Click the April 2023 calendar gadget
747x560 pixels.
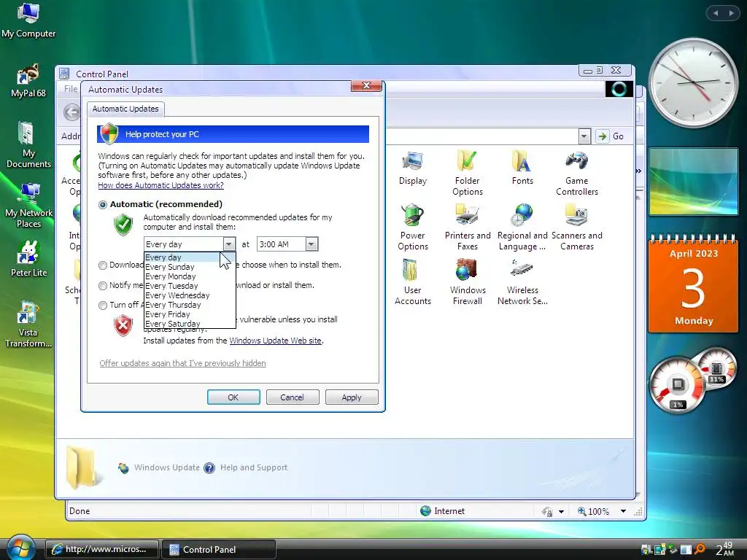[693, 283]
